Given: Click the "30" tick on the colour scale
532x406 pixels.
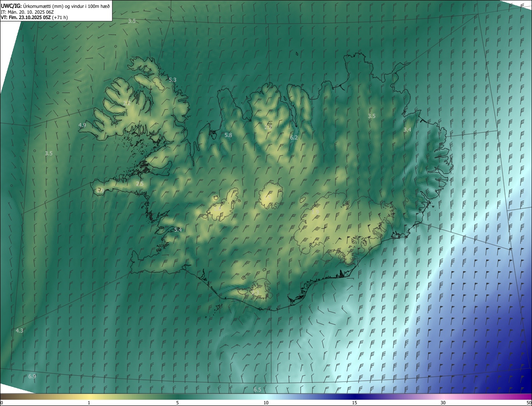Looking at the screenshot, I should pos(443,403).
